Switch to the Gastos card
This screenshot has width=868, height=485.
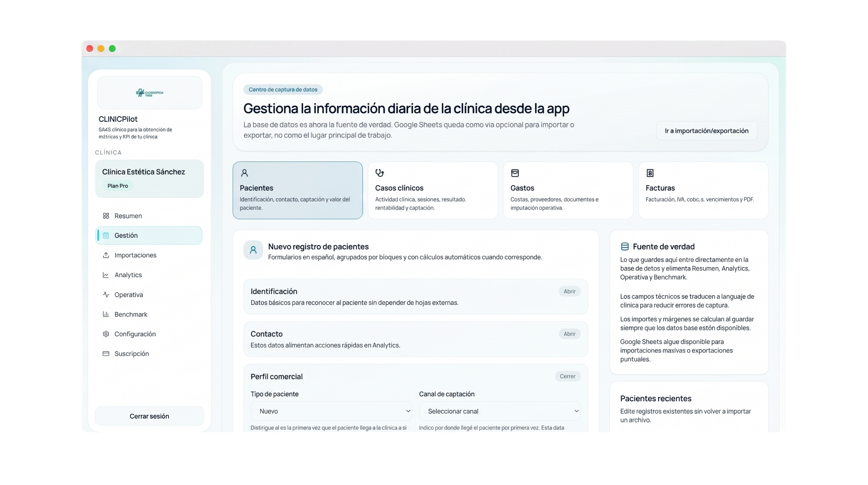pos(568,190)
